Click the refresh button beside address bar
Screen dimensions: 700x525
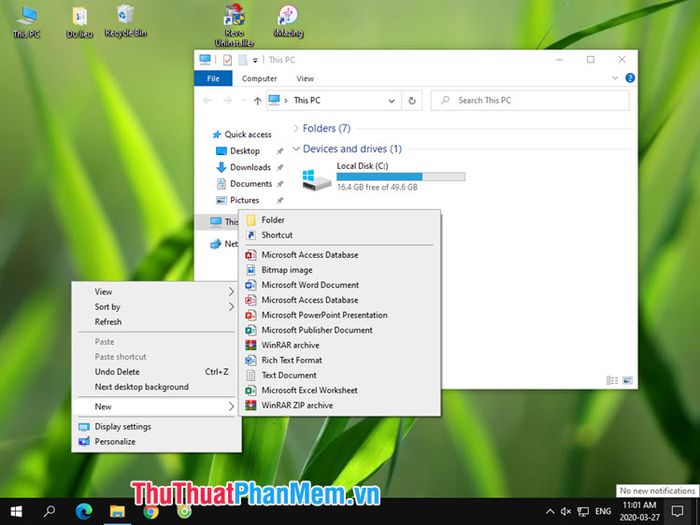tap(412, 100)
